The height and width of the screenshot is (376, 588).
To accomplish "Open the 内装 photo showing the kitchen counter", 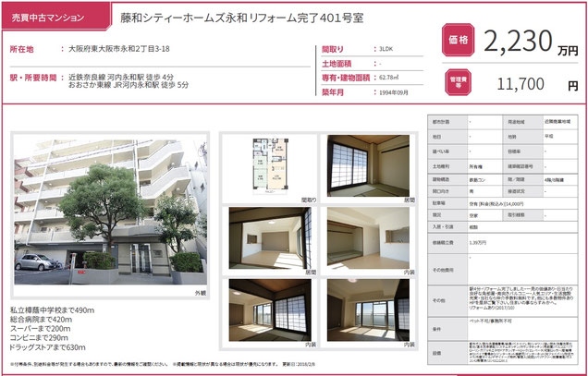I will point(368,238).
